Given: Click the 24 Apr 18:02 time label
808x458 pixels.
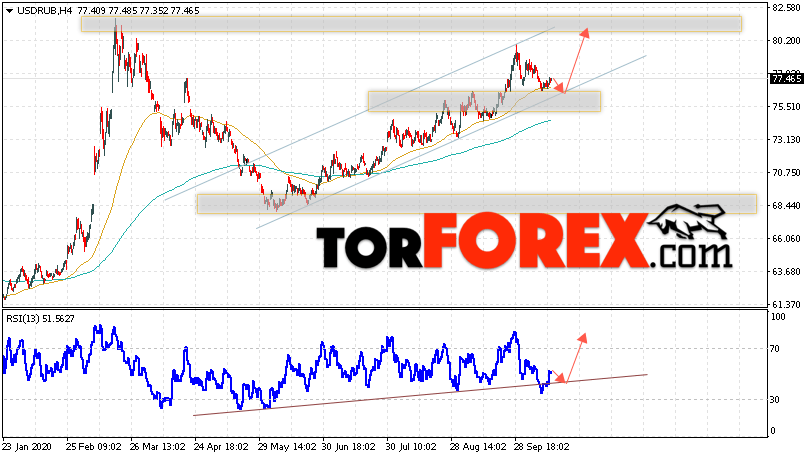Looking at the screenshot, I should click(x=222, y=447).
